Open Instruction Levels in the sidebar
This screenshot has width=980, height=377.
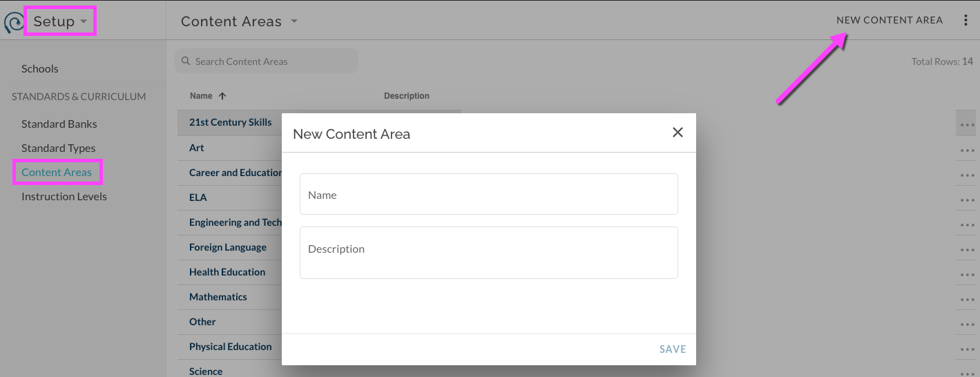tap(64, 196)
